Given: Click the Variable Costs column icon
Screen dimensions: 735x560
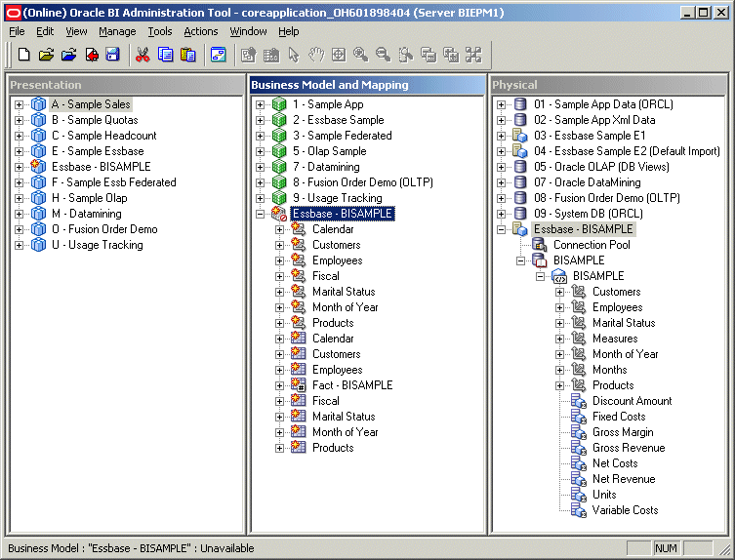Looking at the screenshot, I should (x=579, y=510).
